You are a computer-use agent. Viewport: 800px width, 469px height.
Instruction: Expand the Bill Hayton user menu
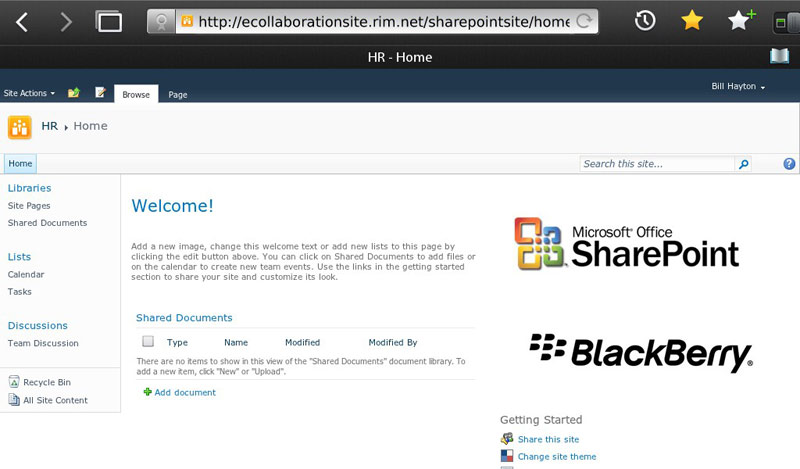[738, 86]
